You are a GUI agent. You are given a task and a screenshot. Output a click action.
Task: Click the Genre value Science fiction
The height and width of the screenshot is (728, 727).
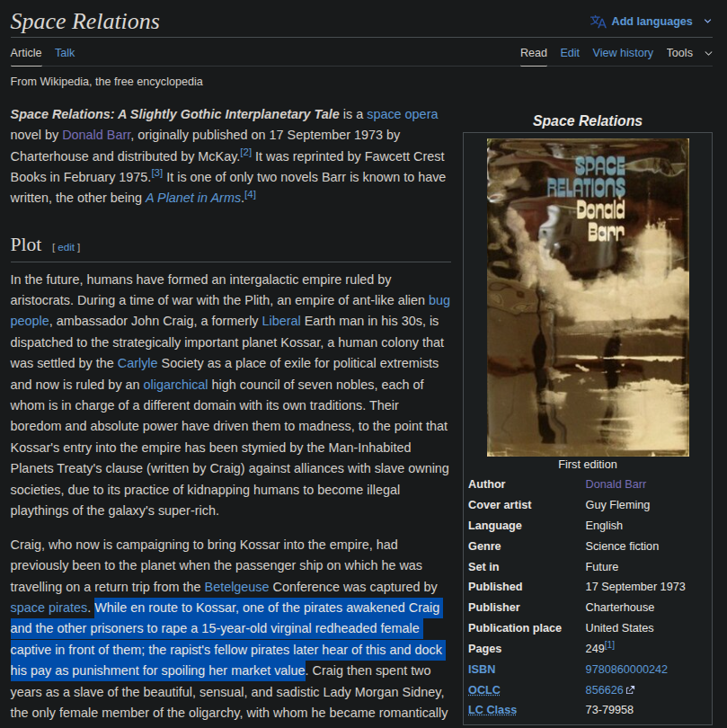click(x=622, y=546)
